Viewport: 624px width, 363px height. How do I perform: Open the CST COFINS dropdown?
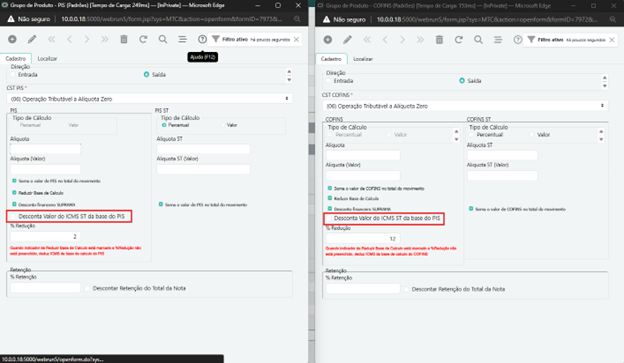pos(465,106)
